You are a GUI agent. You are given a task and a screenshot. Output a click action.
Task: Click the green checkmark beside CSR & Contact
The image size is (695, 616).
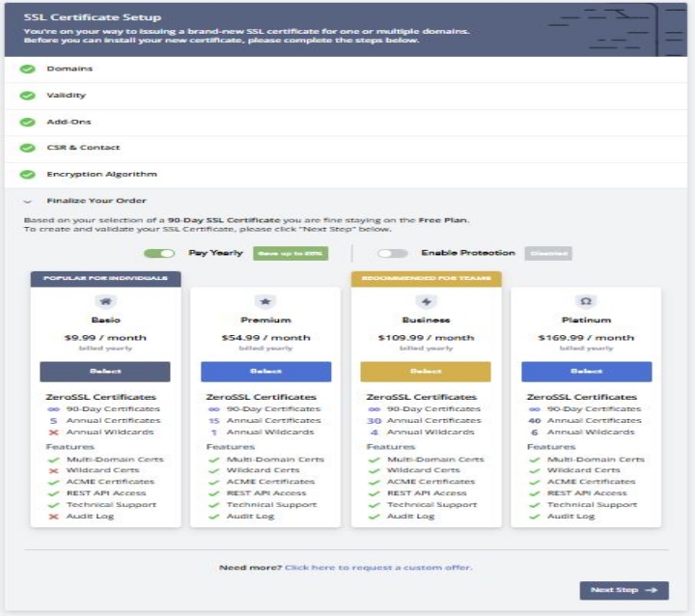tap(27, 148)
